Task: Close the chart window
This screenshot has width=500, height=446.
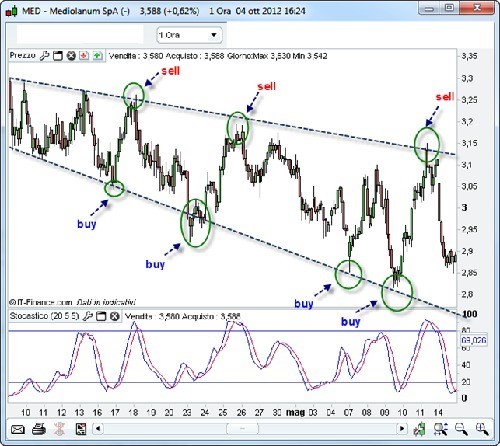Action: [477, 8]
